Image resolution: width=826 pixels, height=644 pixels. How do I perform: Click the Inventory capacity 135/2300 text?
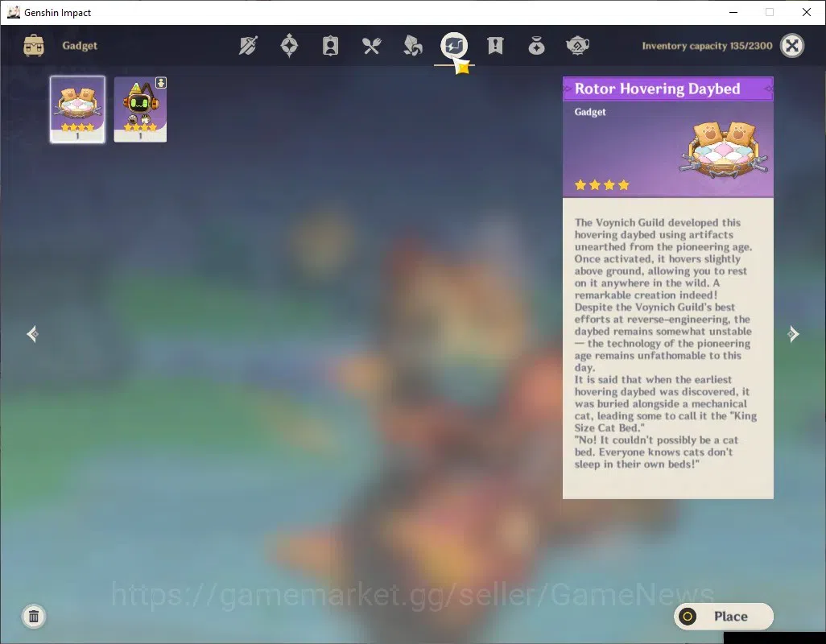point(707,46)
